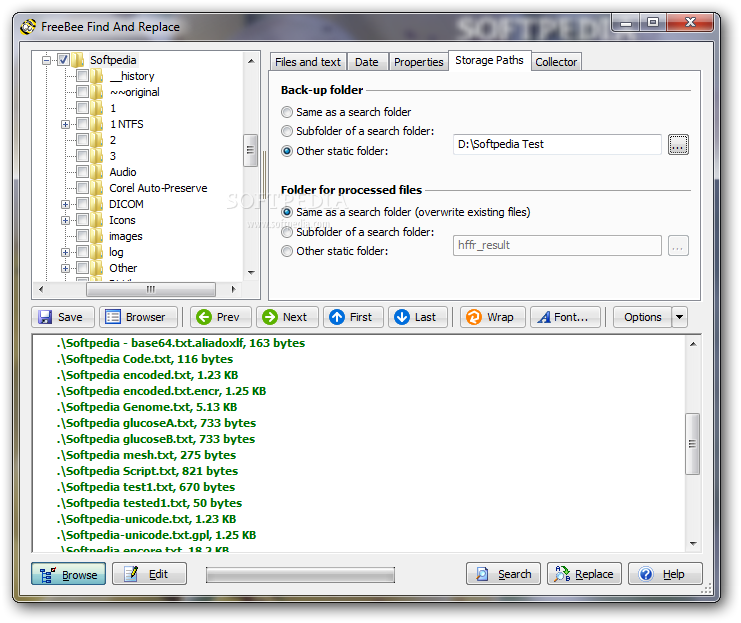Screen dimensions: 741x623
Task: Check the ~~original folder checkbox
Action: 82,92
